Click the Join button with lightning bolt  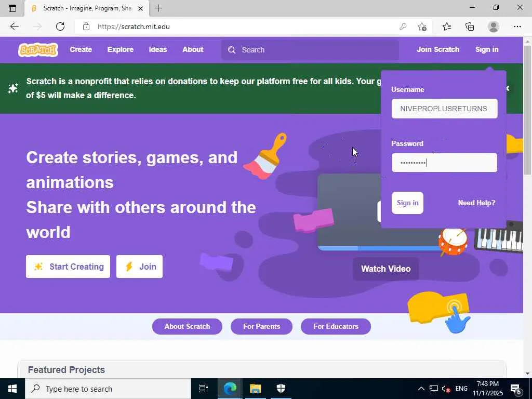tap(139, 267)
